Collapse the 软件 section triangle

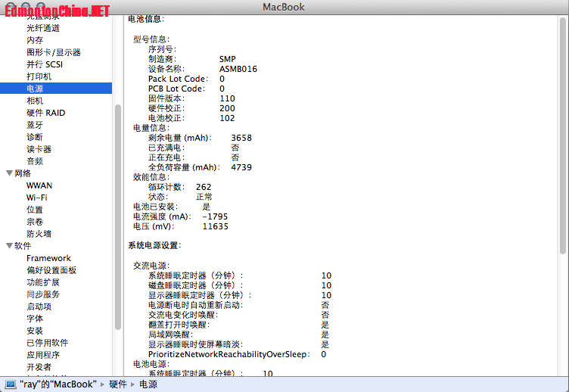tap(9, 246)
